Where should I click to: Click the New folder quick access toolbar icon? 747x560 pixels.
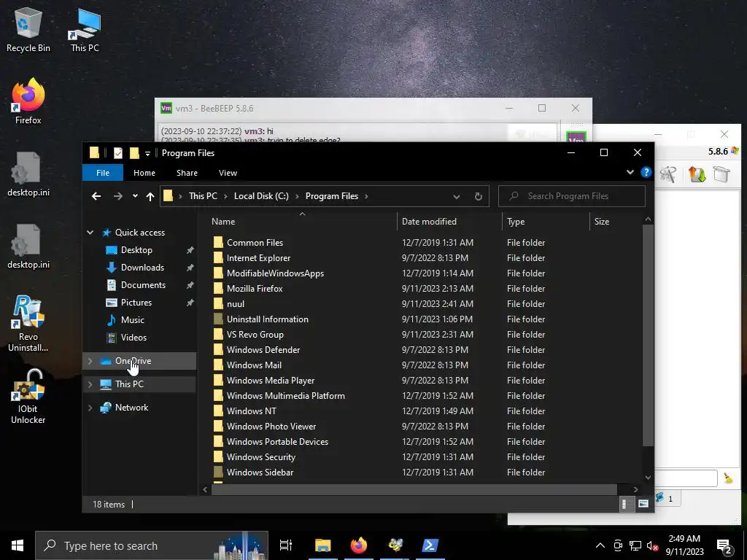coord(134,153)
